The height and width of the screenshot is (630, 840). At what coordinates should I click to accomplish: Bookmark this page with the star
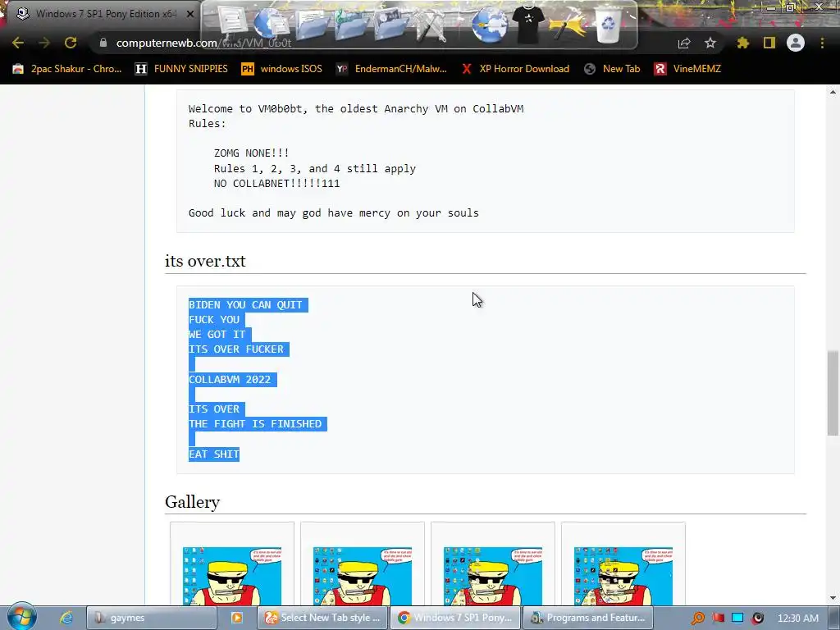point(710,43)
